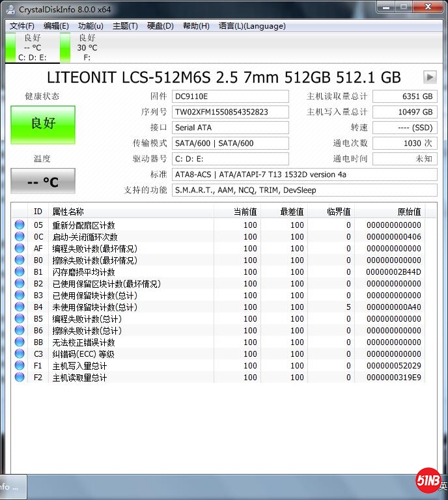This screenshot has width=448, height=500.
Task: Click the green 良好 health status button
Action: point(43,124)
